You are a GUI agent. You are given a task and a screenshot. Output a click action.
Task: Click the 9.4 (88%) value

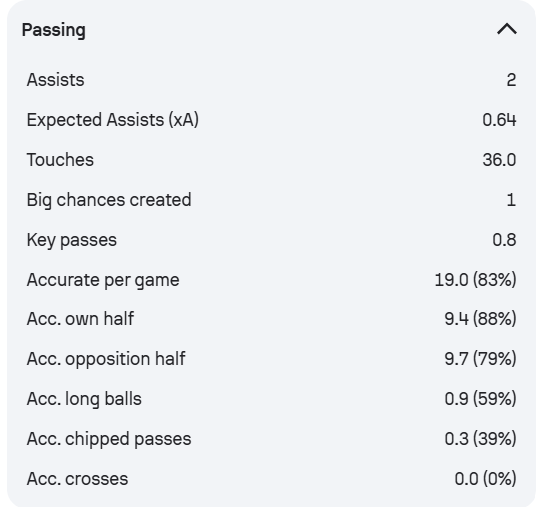click(480, 319)
